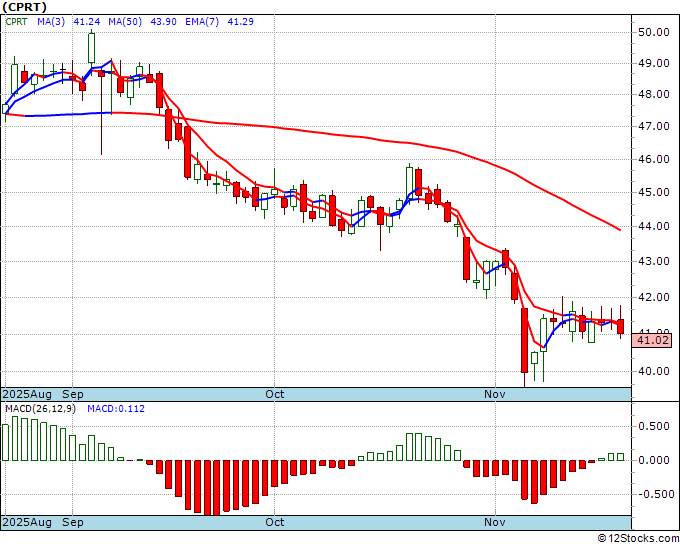
Task: Click 2025Aug on MACD date axis
Action: (27, 522)
